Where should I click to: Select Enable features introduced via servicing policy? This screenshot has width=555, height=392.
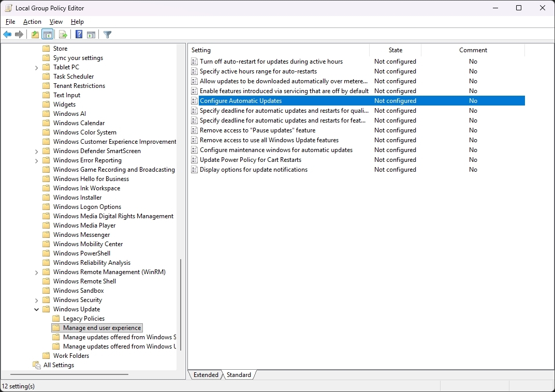coord(284,91)
